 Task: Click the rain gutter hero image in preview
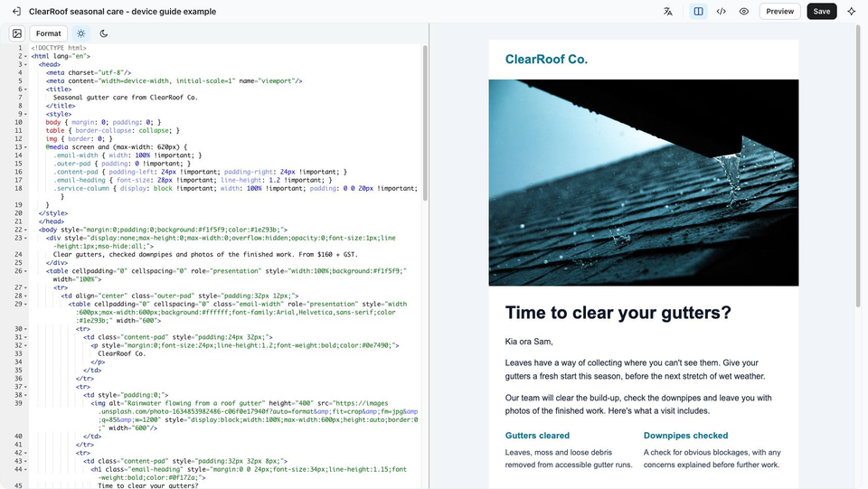[x=643, y=183]
